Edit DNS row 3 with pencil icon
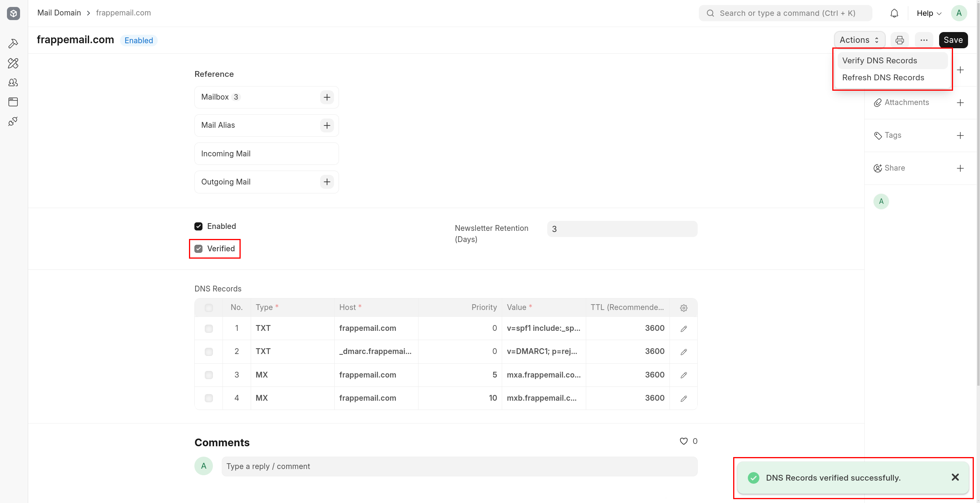Viewport: 980px width, 503px height. (x=683, y=375)
